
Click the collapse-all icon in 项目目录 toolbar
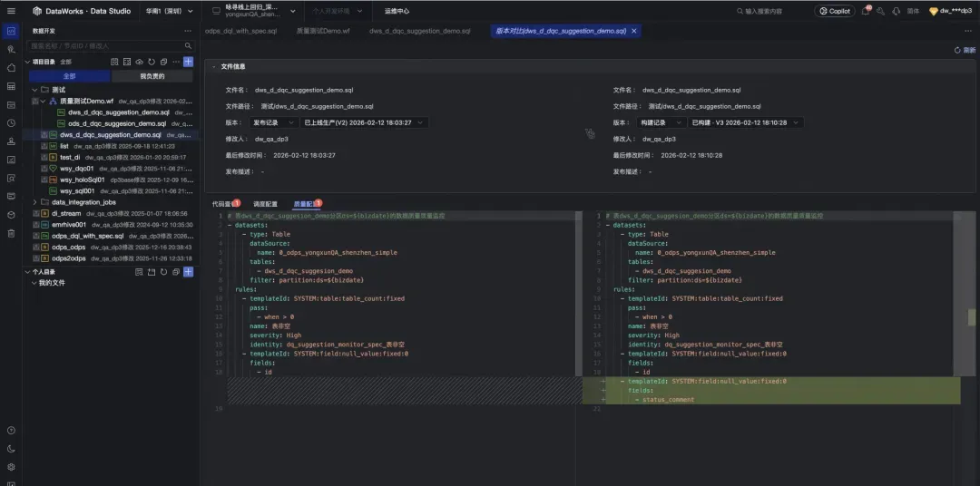pyautogui.click(x=163, y=62)
